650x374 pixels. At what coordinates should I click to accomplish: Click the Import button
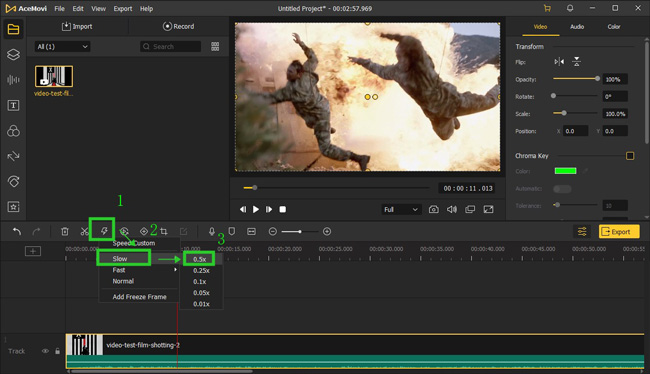77,27
